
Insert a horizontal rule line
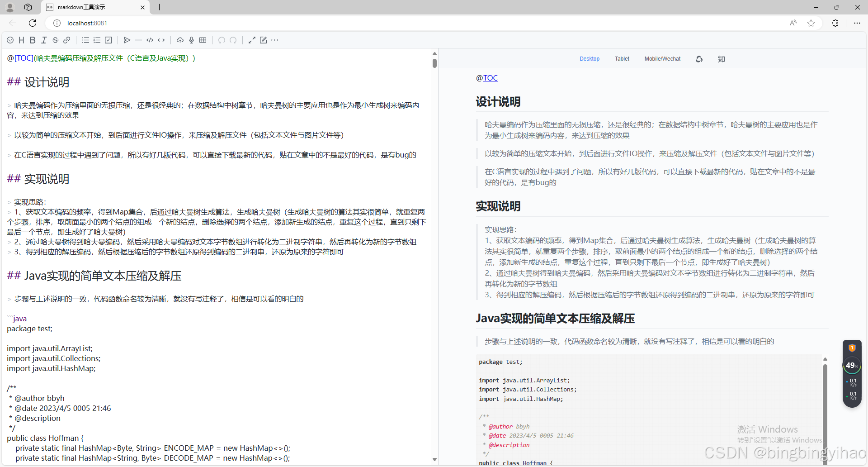click(x=138, y=40)
